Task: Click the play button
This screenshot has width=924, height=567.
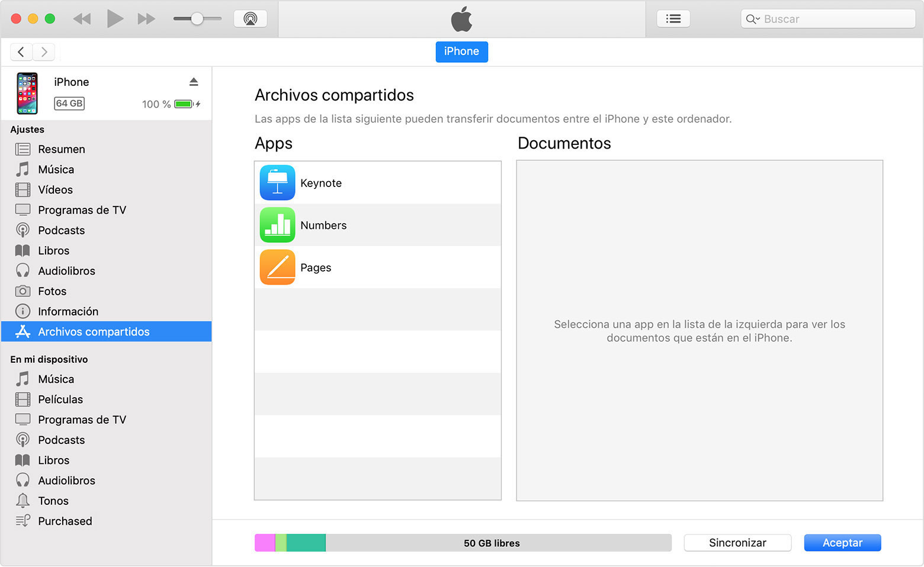Action: (x=115, y=19)
